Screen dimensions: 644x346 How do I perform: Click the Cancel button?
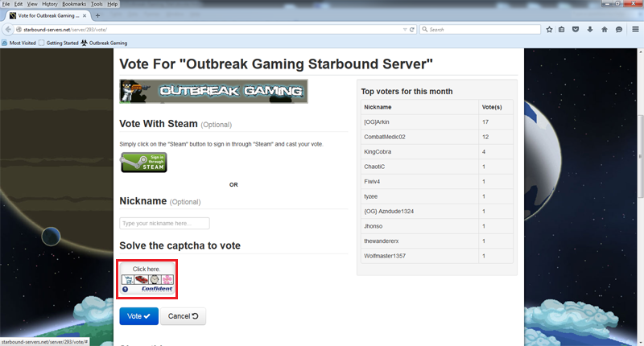tap(183, 316)
